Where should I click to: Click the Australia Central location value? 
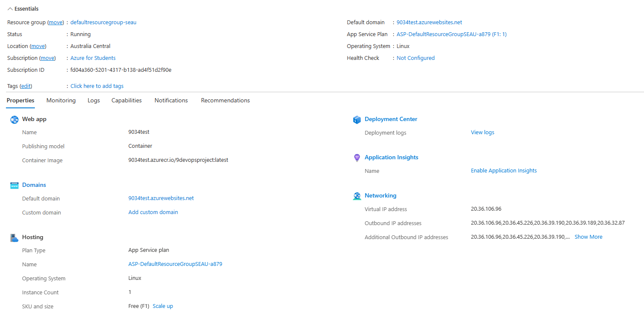(x=91, y=46)
